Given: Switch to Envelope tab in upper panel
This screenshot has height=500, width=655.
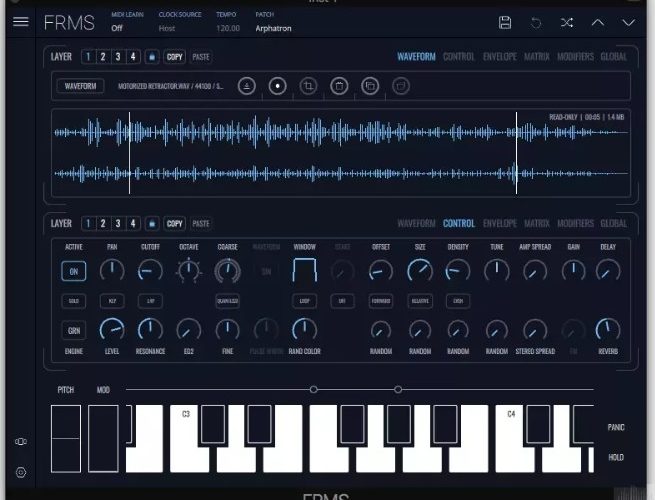Looking at the screenshot, I should pyautogui.click(x=500, y=57).
